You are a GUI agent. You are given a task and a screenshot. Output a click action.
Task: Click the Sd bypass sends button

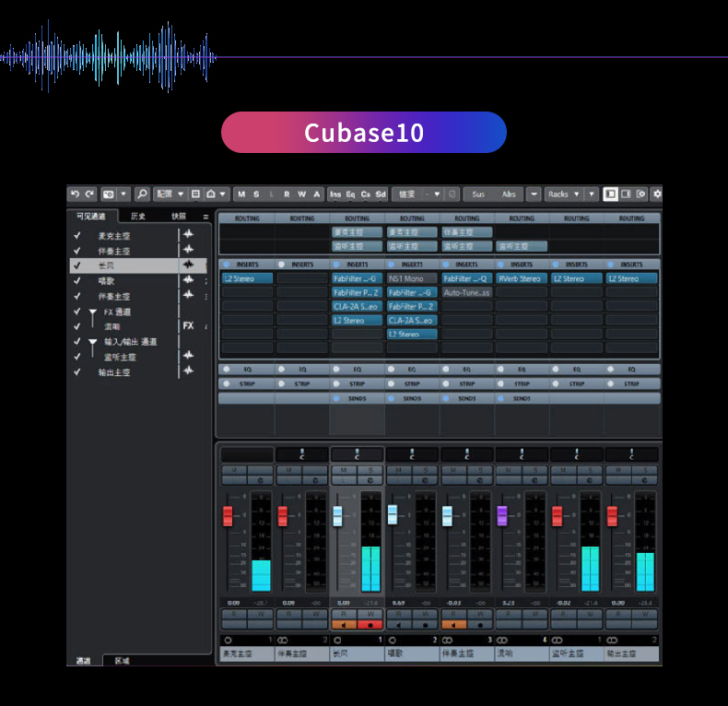[381, 194]
